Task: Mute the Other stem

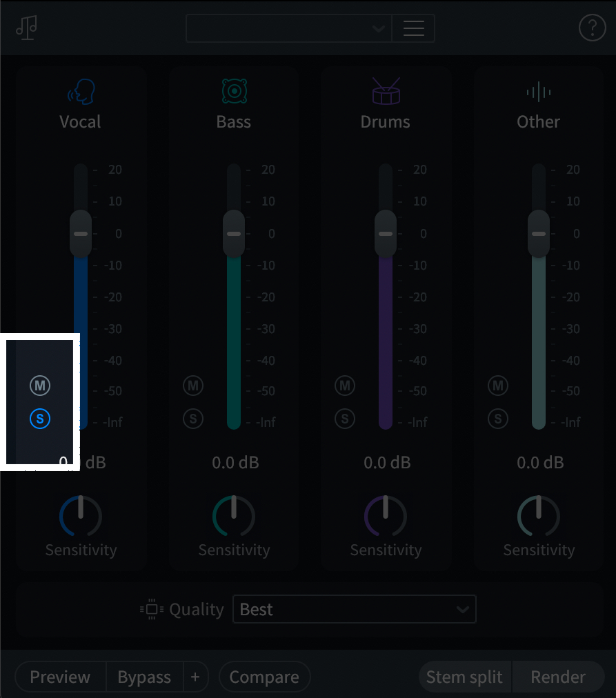Action: [x=498, y=386]
